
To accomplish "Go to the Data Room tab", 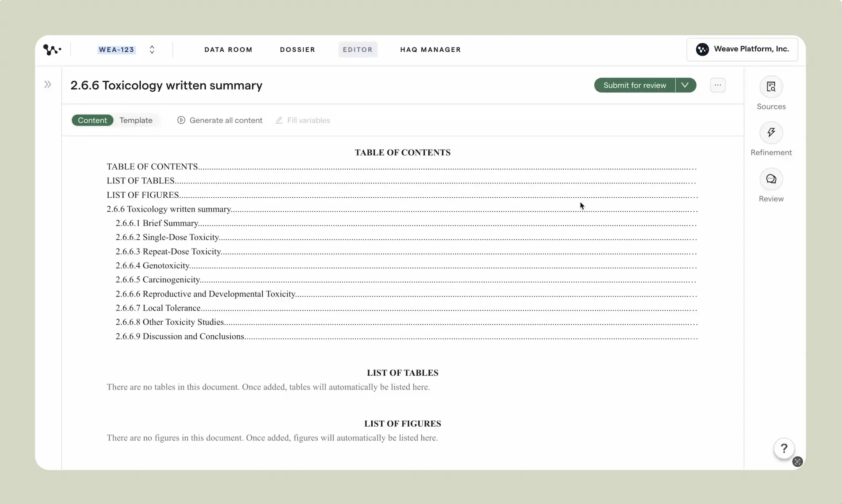I will pyautogui.click(x=228, y=50).
